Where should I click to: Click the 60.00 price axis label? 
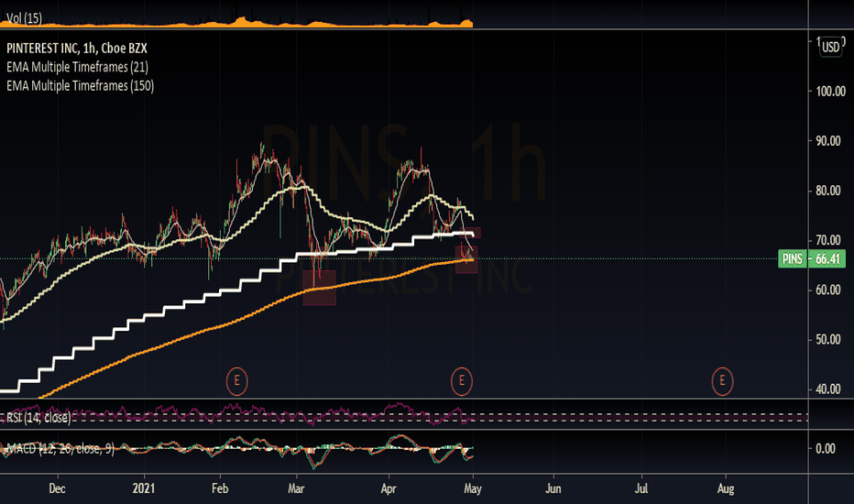(827, 290)
